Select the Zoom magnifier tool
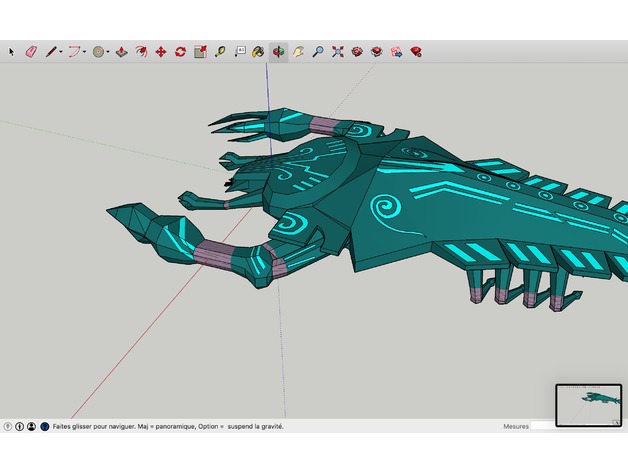The width and height of the screenshot is (628, 472). pyautogui.click(x=318, y=51)
